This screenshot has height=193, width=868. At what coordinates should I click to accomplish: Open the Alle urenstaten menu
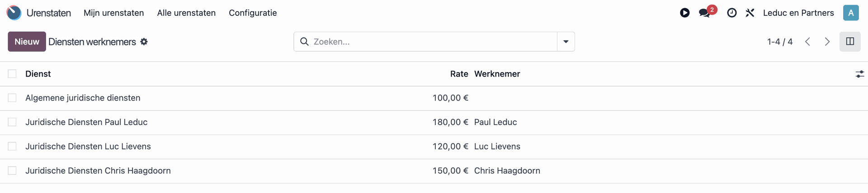click(x=186, y=13)
